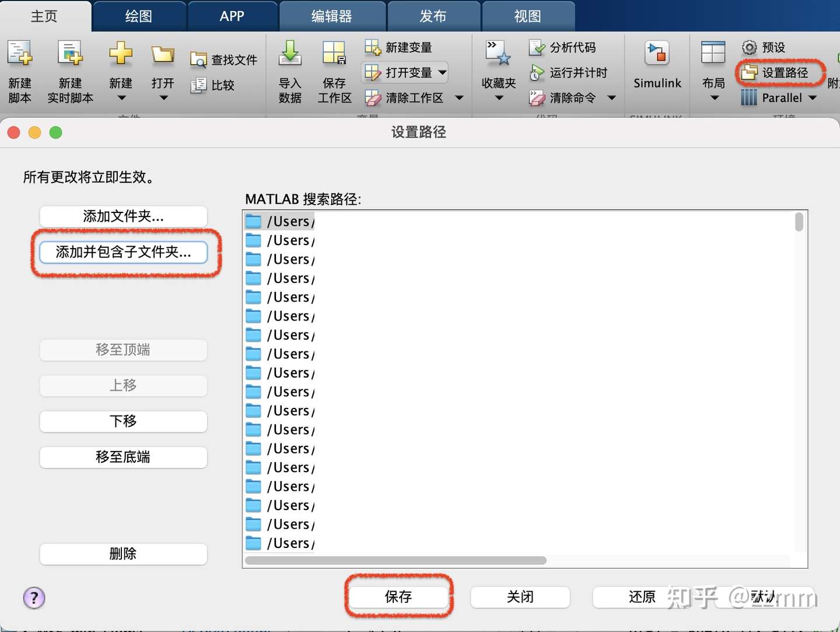This screenshot has width=840, height=632.
Task: Click the Save (保存) button
Action: coord(398,597)
